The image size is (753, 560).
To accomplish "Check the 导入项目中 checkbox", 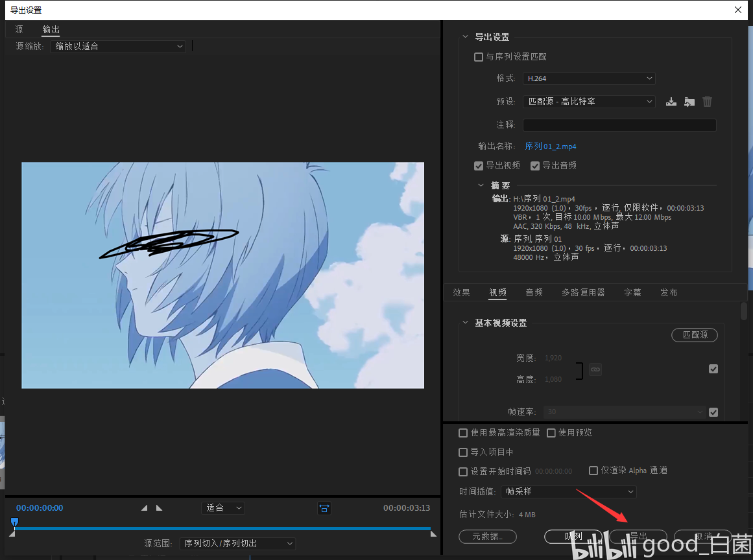I will (463, 452).
